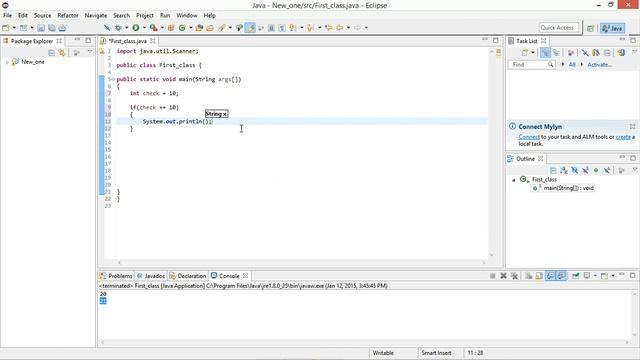Toggle Hide Local Types in Outline toolbar
This screenshot has height=360, width=640.
[607, 170]
